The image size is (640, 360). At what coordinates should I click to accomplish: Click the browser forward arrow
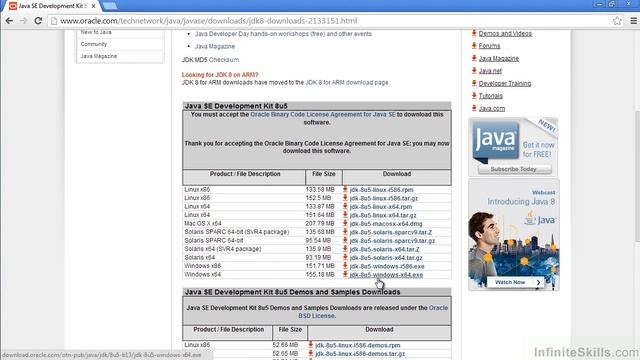(x=24, y=20)
